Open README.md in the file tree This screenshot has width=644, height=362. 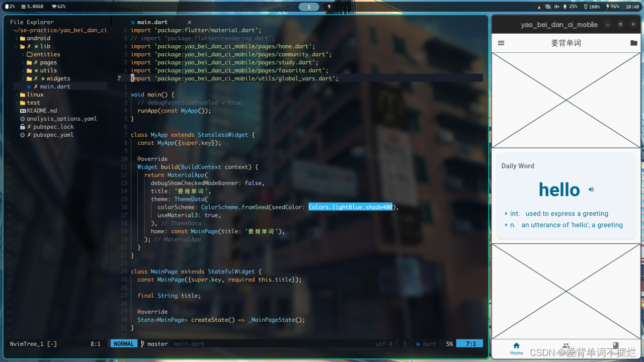[42, 111]
